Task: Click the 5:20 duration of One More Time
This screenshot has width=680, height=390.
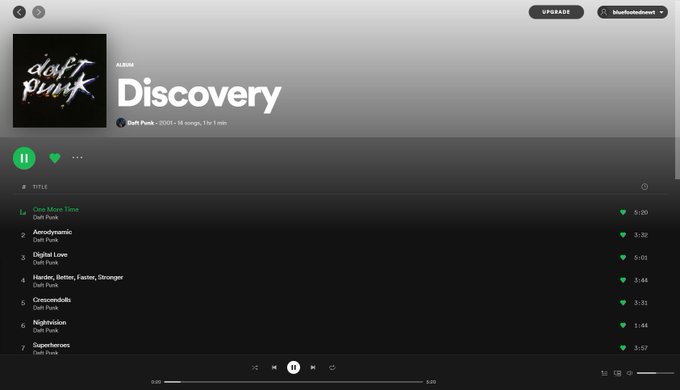Action: (x=641, y=212)
